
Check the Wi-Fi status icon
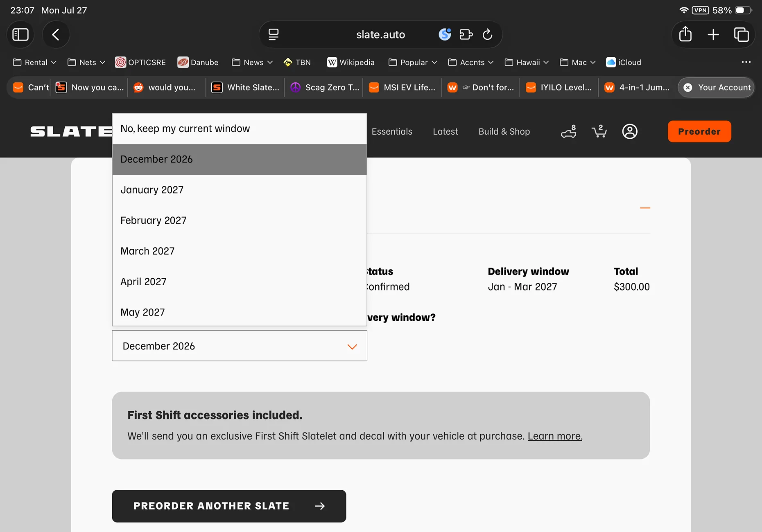pyautogui.click(x=683, y=10)
